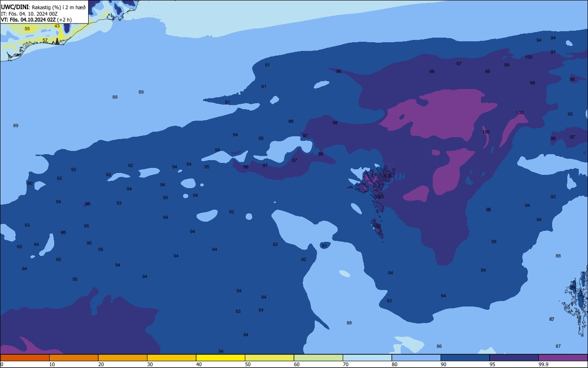
Task: Click the 10–20 orange legend swatch
Action: click(x=73, y=357)
